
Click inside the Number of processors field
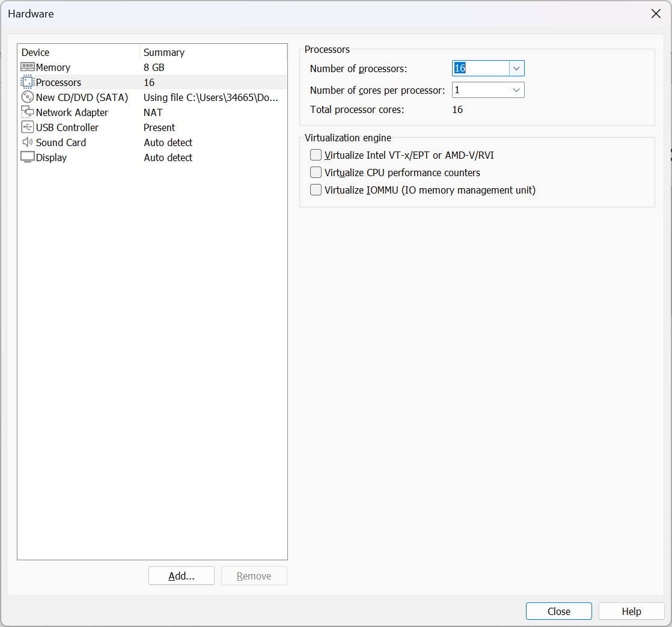pyautogui.click(x=481, y=69)
